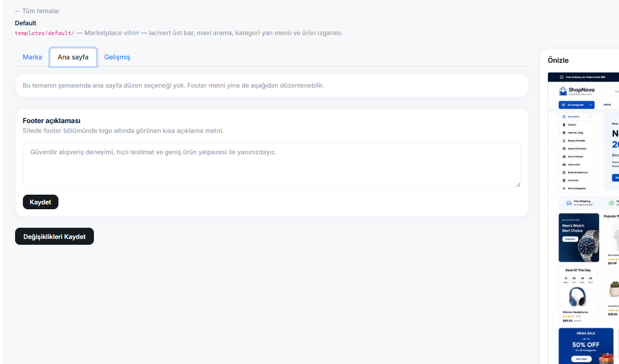Image resolution: width=619 pixels, height=364 pixels.
Task: Click the ShopNova shopping bag logo in preview
Action: point(563,91)
